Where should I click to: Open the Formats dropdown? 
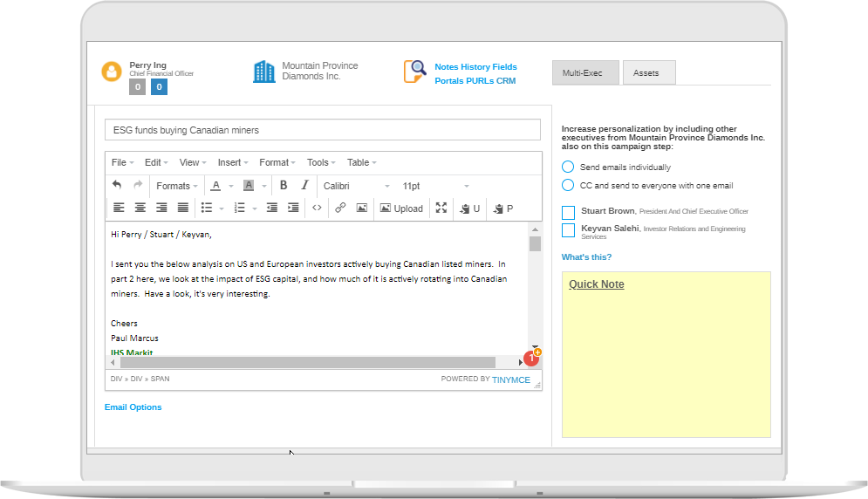(x=176, y=186)
